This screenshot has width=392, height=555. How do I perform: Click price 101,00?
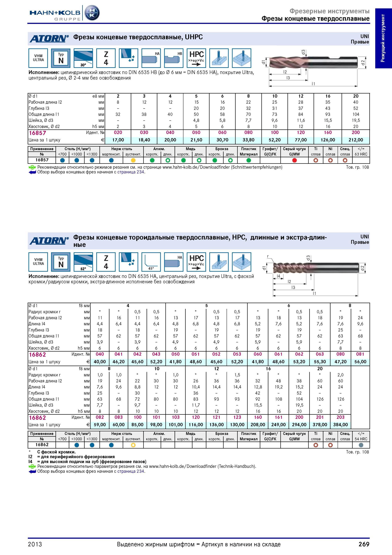click(176, 425)
